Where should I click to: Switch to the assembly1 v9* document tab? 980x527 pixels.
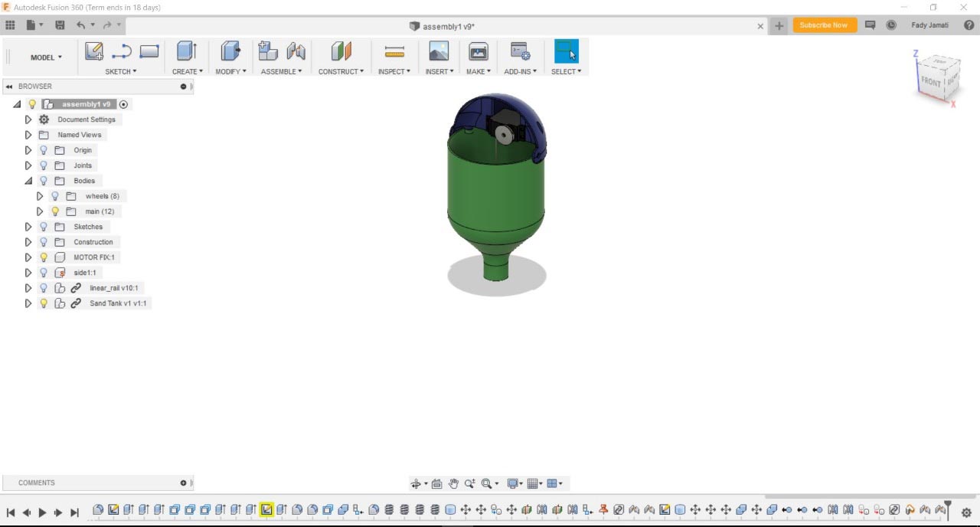[x=442, y=26]
